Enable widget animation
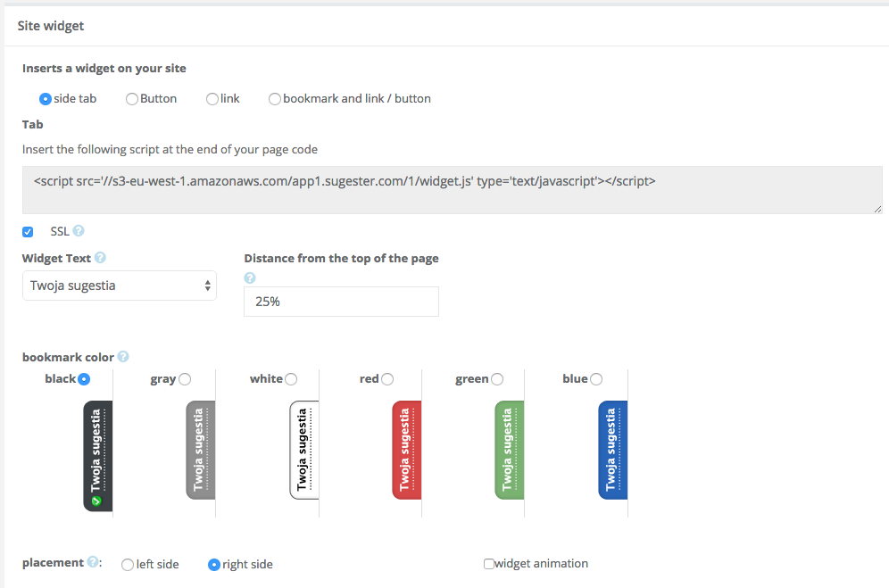The image size is (889, 588). 489,563
